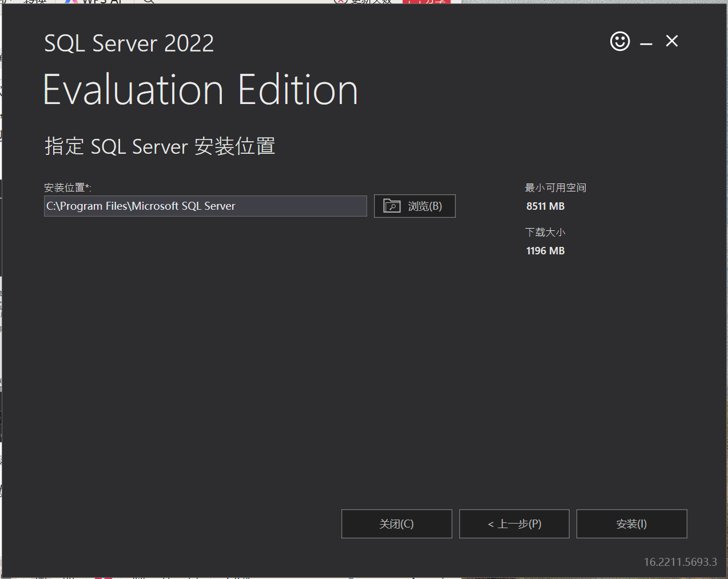Click the 1196 MB download size value
Image resolution: width=728 pixels, height=579 pixels.
pyautogui.click(x=546, y=251)
